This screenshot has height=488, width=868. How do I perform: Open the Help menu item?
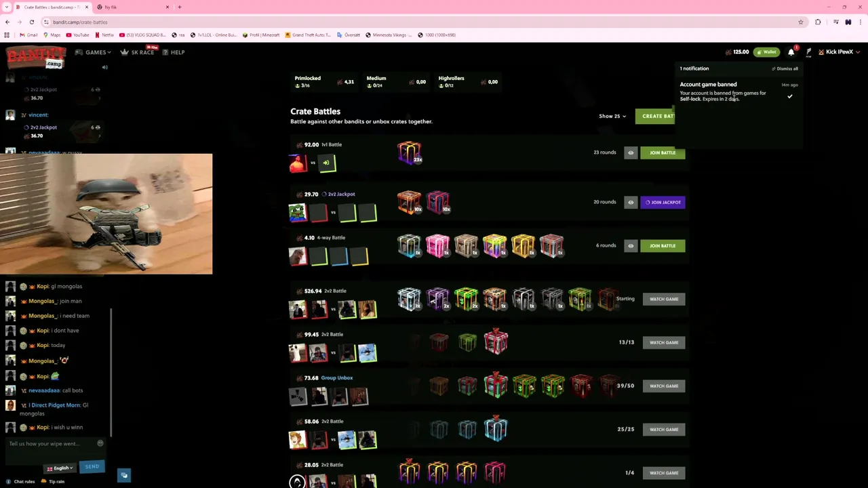tap(173, 52)
